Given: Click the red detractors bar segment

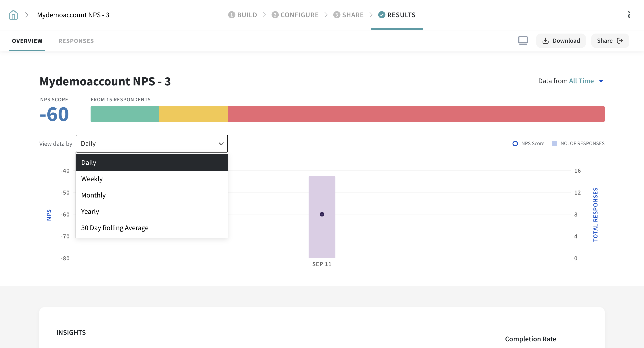Looking at the screenshot, I should tap(416, 114).
